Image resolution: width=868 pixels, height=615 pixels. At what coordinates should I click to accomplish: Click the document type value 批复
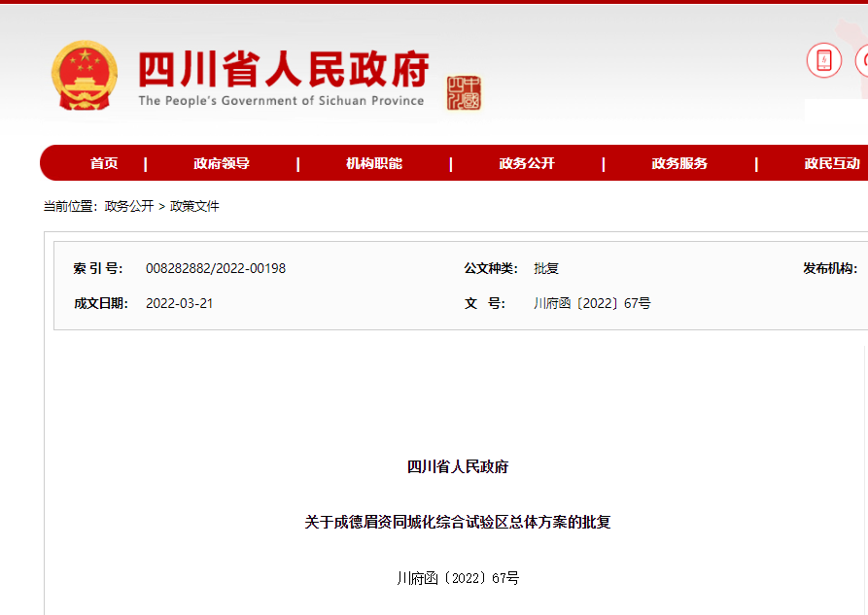(546, 268)
